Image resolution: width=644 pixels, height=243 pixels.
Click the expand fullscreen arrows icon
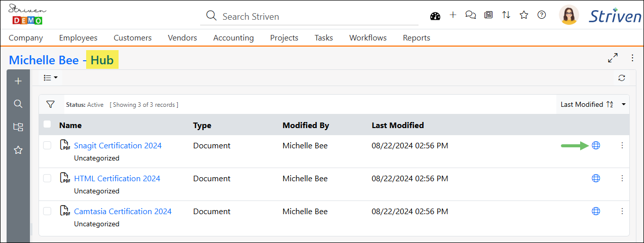[613, 58]
